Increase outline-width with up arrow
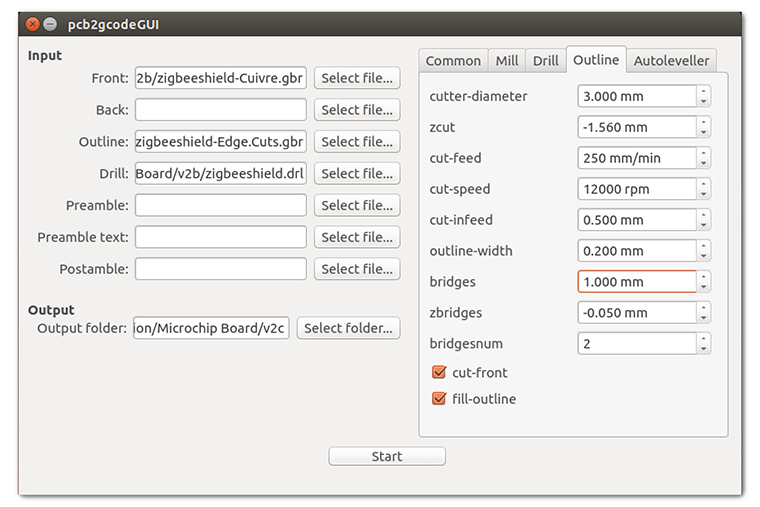This screenshot has height=507, width=760. pos(703,245)
